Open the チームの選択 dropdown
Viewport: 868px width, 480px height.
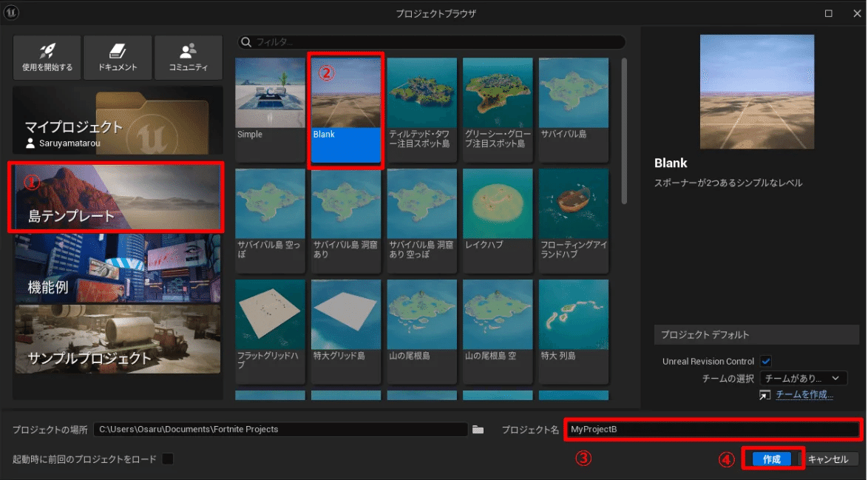tap(803, 378)
